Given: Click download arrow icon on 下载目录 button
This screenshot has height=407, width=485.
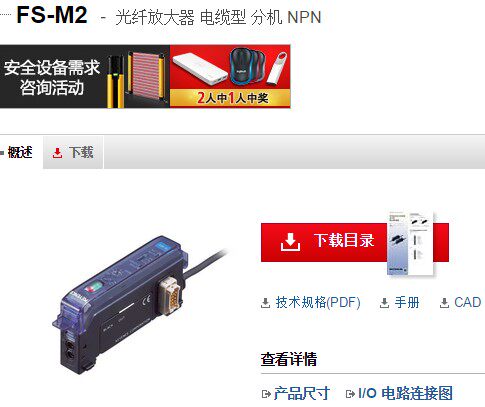Looking at the screenshot, I should [290, 242].
